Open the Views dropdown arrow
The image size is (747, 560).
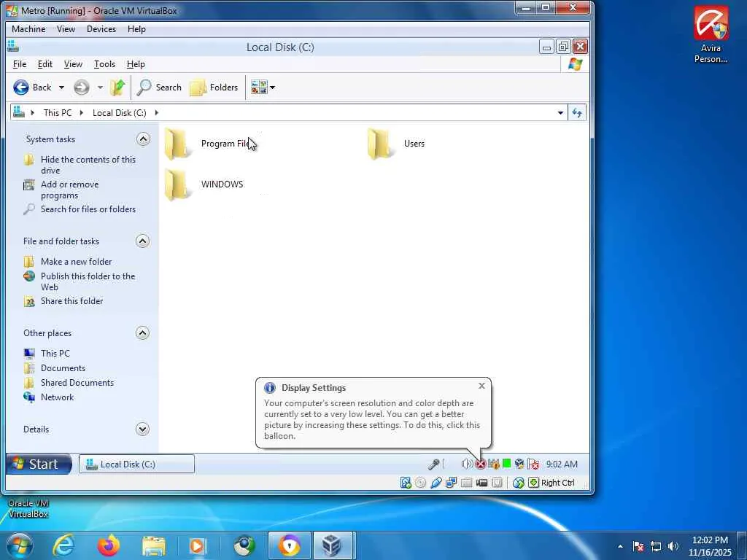click(273, 87)
